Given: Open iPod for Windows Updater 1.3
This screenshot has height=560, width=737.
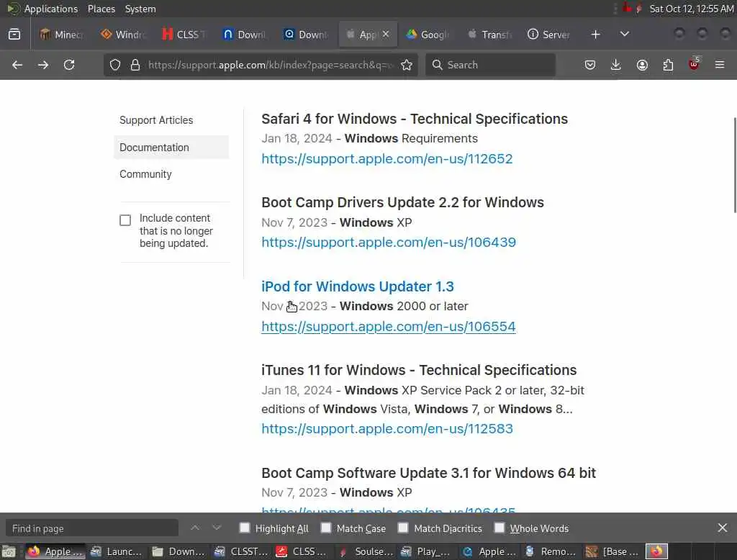Looking at the screenshot, I should (x=358, y=286).
